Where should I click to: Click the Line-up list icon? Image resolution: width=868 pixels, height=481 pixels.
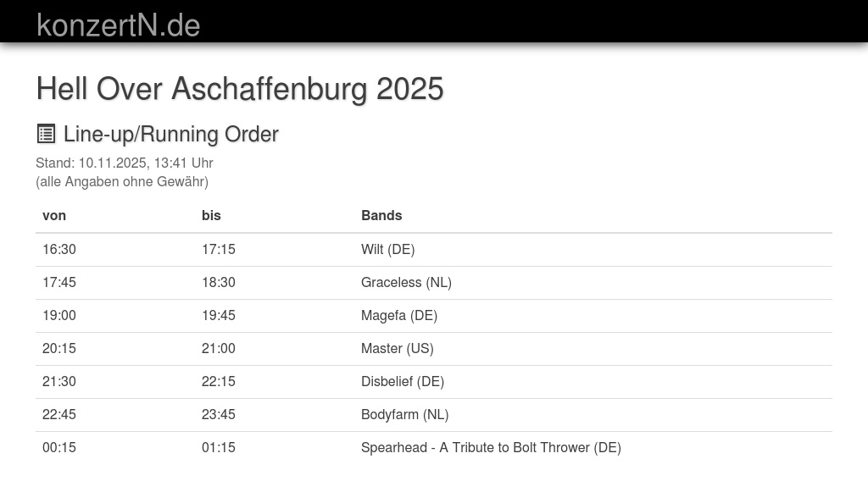pos(46,134)
